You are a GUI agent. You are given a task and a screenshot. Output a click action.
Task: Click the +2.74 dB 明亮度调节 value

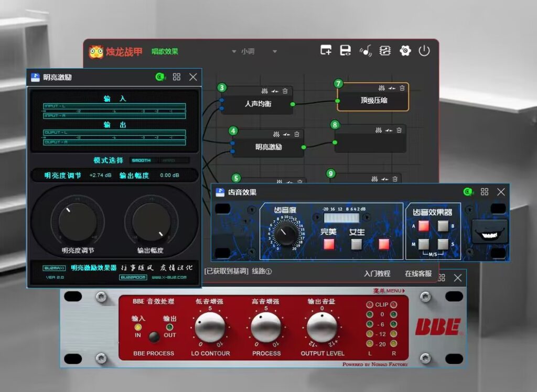[100, 175]
